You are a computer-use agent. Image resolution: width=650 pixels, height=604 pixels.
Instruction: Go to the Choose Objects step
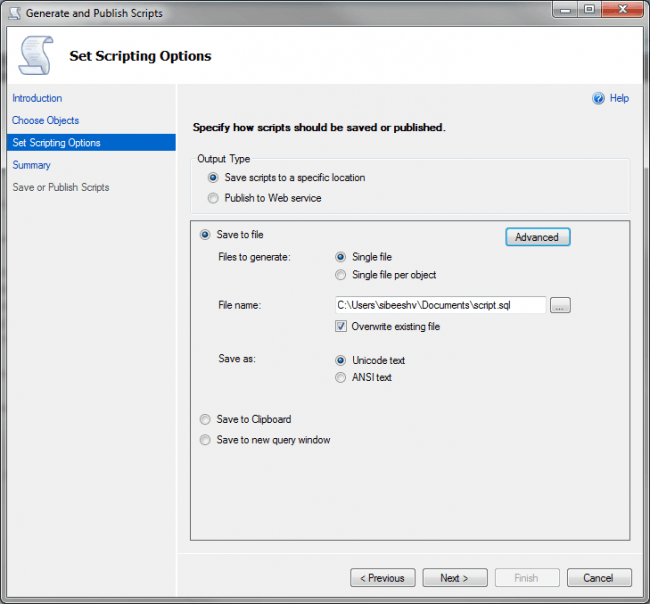(x=45, y=120)
